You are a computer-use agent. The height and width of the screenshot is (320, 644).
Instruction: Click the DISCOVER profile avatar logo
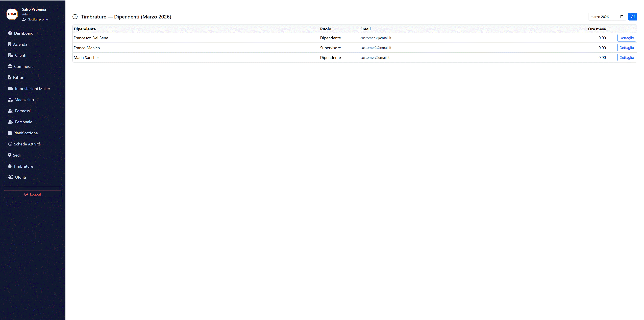(x=12, y=14)
